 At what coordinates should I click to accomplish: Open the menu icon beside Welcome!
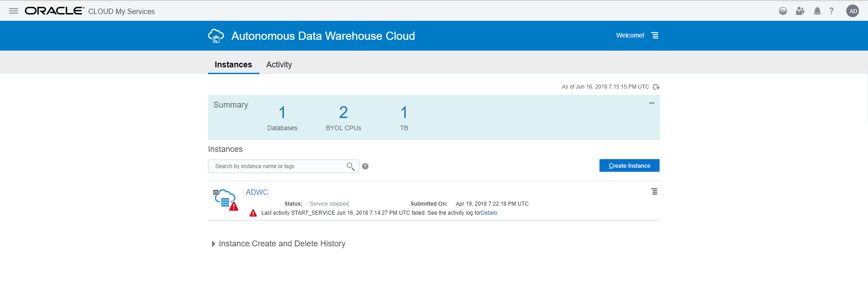pyautogui.click(x=655, y=35)
